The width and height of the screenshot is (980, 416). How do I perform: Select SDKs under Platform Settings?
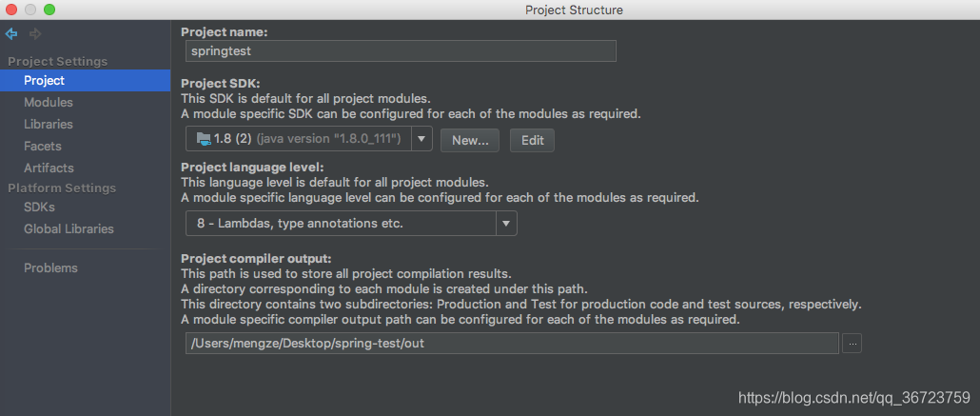click(40, 208)
